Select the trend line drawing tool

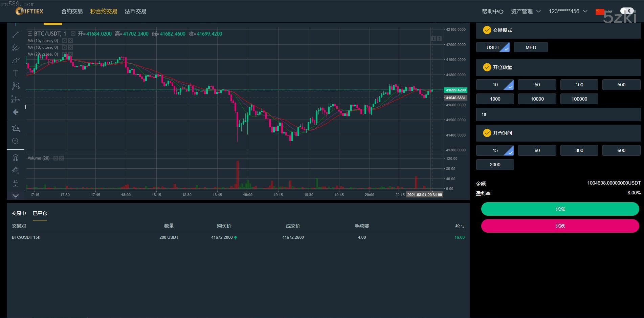[16, 35]
